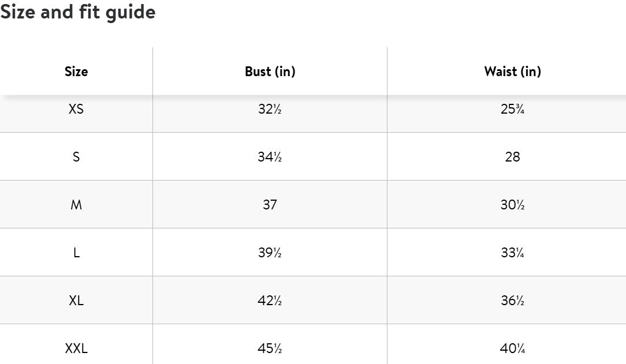The height and width of the screenshot is (364, 626).
Task: Click the L size row label
Action: (76, 253)
